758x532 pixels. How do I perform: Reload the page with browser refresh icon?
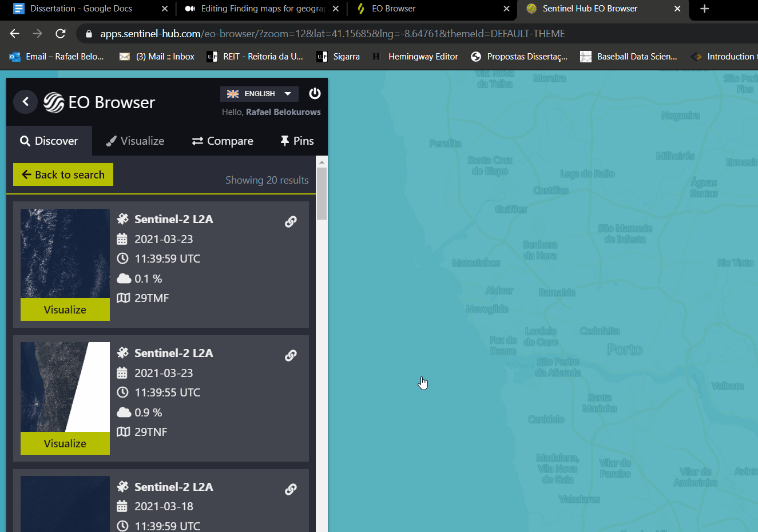tap(60, 34)
